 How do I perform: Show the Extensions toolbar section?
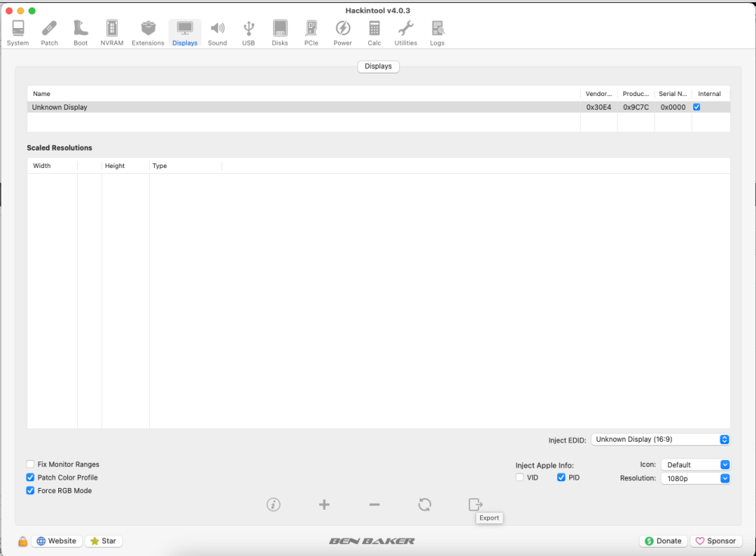[148, 33]
